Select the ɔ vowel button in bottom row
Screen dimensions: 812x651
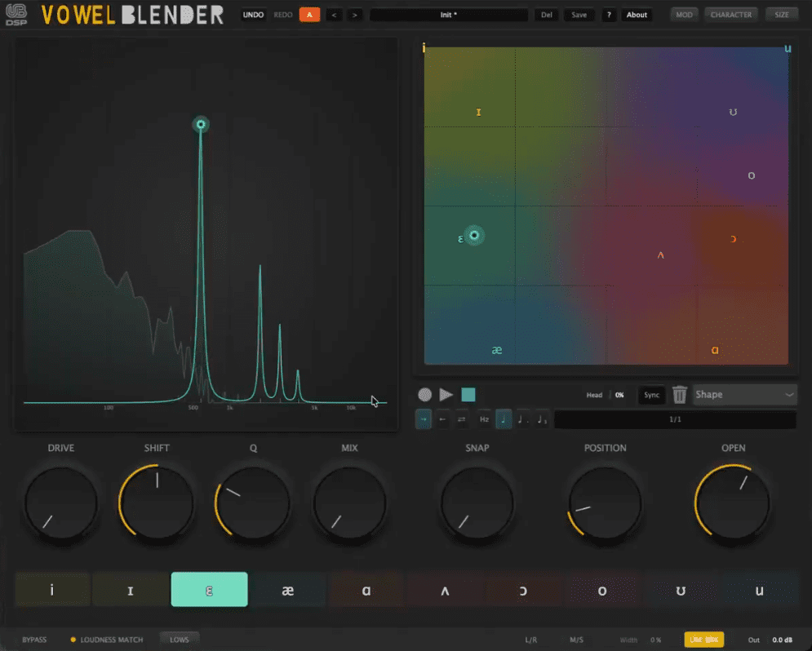click(x=524, y=590)
